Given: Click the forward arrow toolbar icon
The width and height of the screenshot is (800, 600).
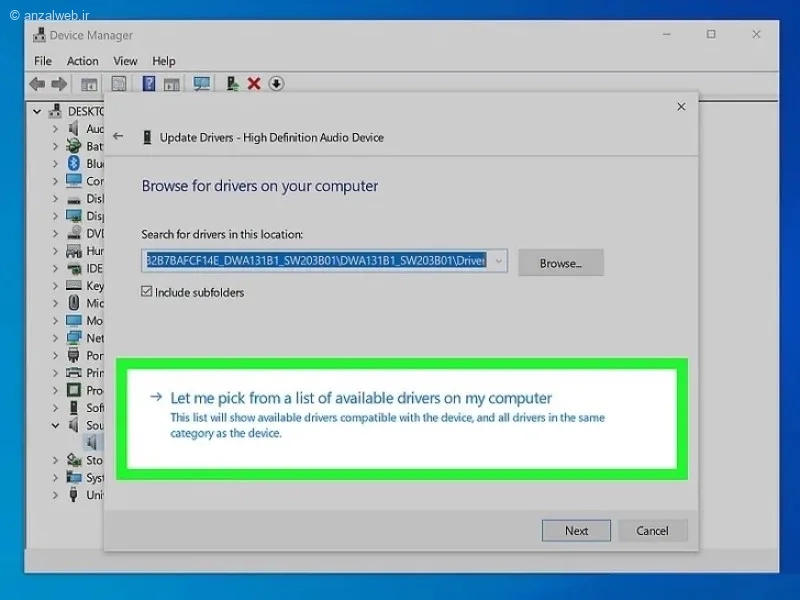Looking at the screenshot, I should coord(59,84).
